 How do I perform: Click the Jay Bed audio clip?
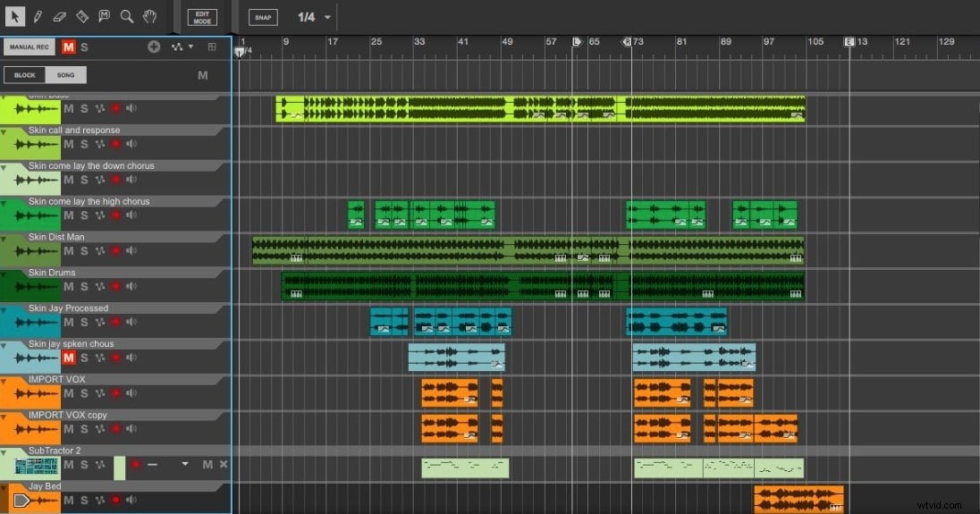point(798,498)
